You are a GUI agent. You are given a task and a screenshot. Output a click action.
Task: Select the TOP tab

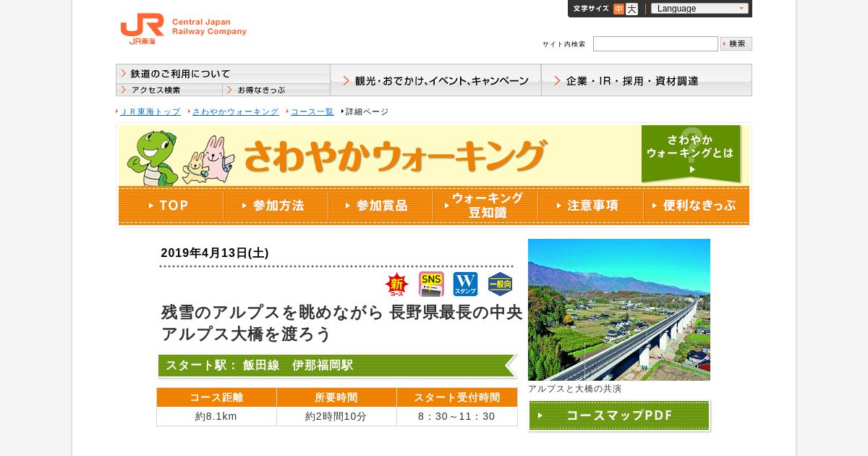[171, 206]
